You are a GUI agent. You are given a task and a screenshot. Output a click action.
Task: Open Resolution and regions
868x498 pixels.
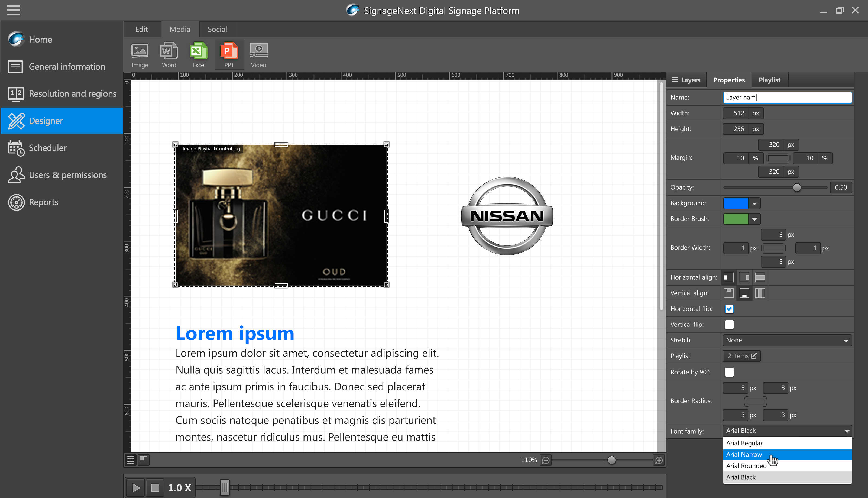(61, 93)
